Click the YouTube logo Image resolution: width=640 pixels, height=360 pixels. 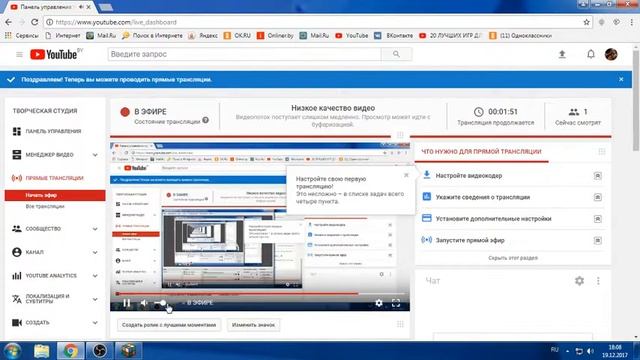(53, 54)
